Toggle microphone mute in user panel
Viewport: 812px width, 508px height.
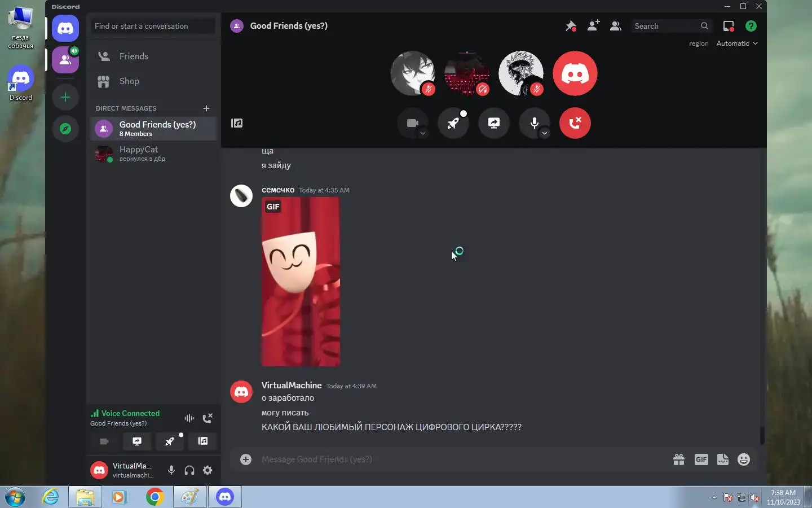coord(171,470)
